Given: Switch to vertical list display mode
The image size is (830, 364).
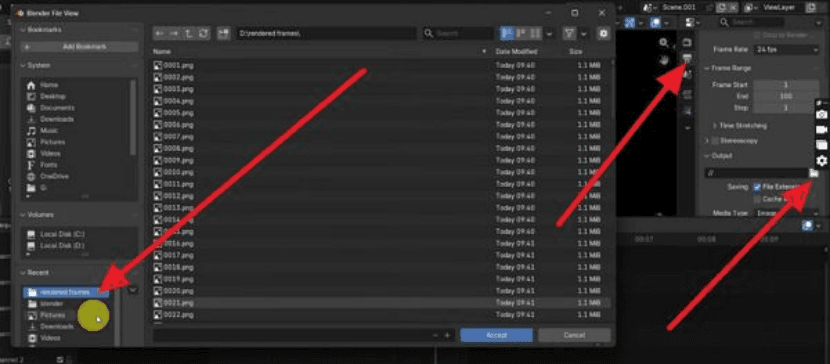Looking at the screenshot, I should coord(507,34).
